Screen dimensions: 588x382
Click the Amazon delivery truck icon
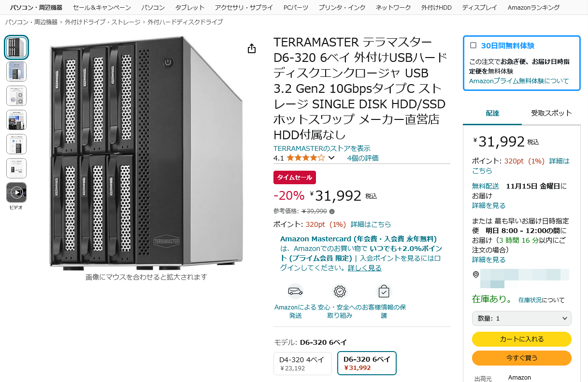coord(295,291)
